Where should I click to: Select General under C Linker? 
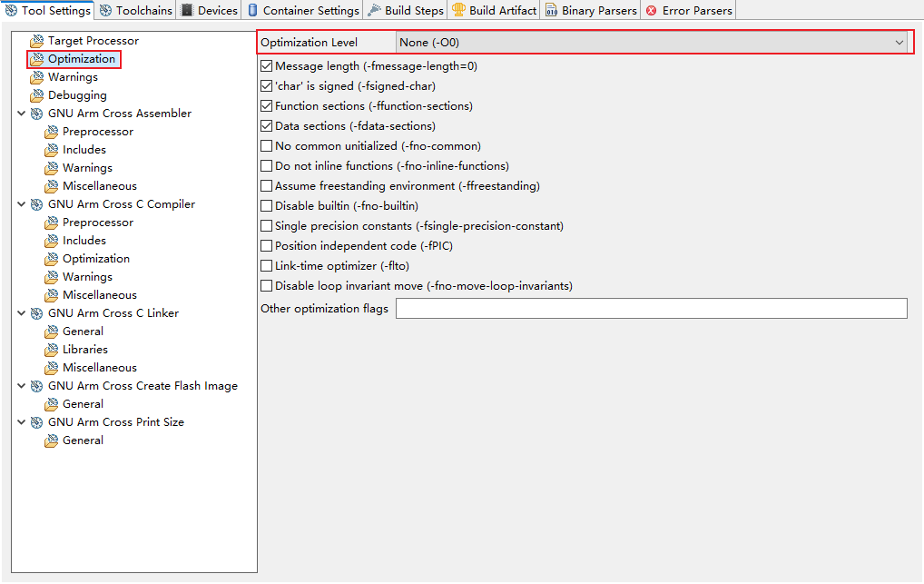pyautogui.click(x=83, y=332)
